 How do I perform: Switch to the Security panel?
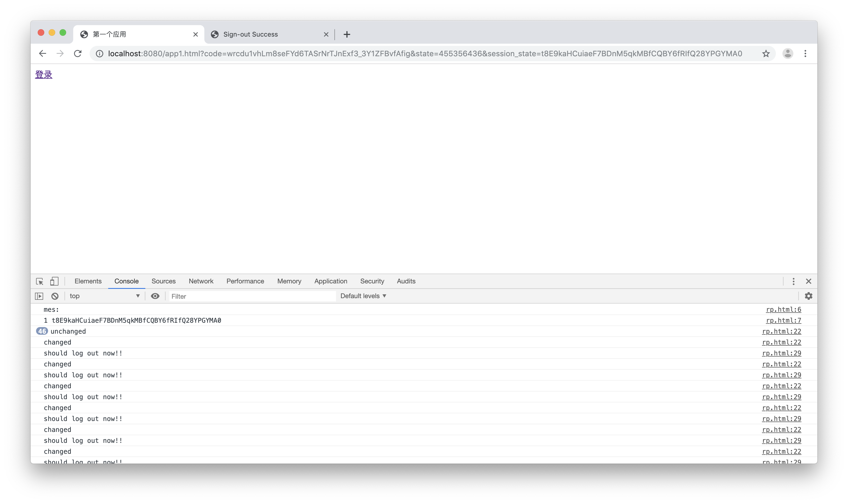[x=372, y=281]
